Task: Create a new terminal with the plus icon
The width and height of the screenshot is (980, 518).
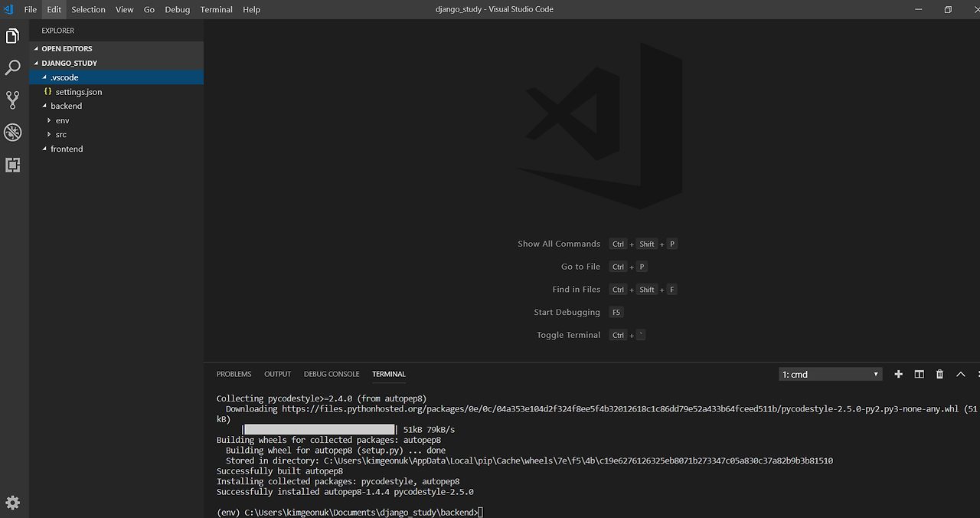Action: pyautogui.click(x=898, y=374)
